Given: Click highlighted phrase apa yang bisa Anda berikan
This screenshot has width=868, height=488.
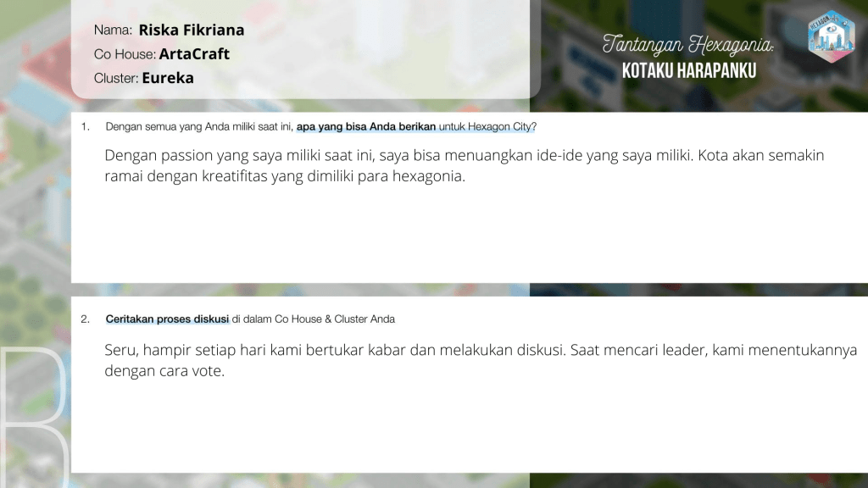Looking at the screenshot, I should [x=366, y=127].
